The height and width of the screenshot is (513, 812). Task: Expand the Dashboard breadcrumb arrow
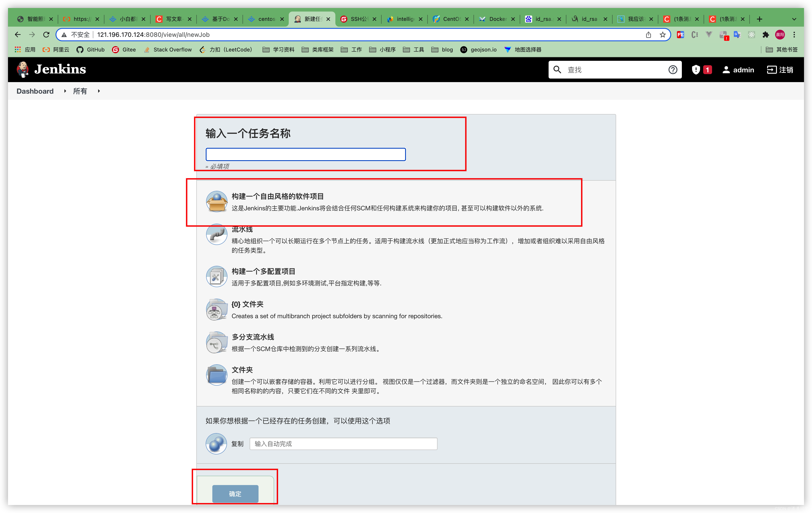click(x=65, y=91)
